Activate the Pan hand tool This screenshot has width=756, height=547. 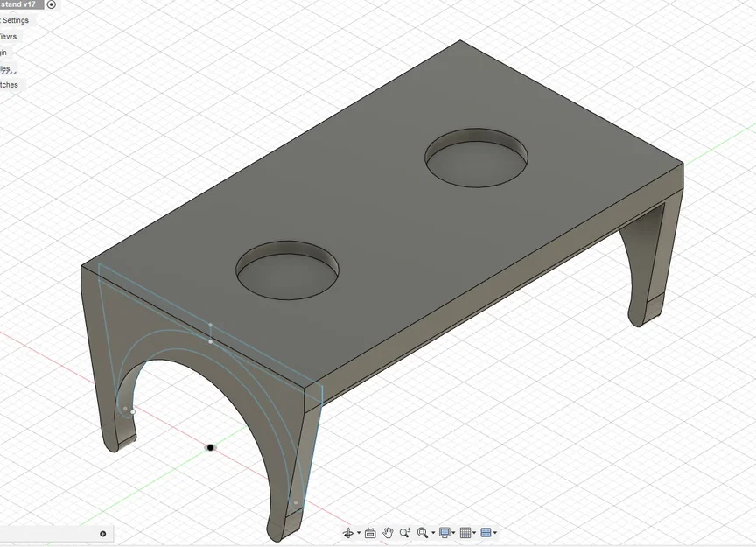click(388, 533)
